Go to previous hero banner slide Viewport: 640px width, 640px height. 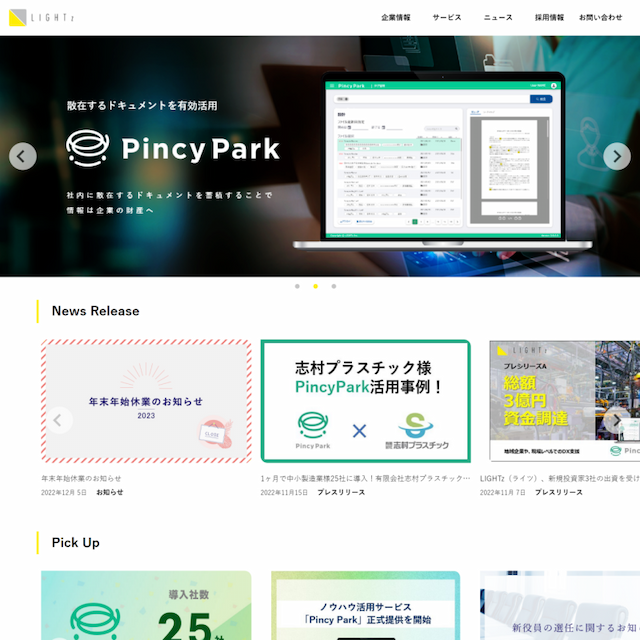[23, 156]
